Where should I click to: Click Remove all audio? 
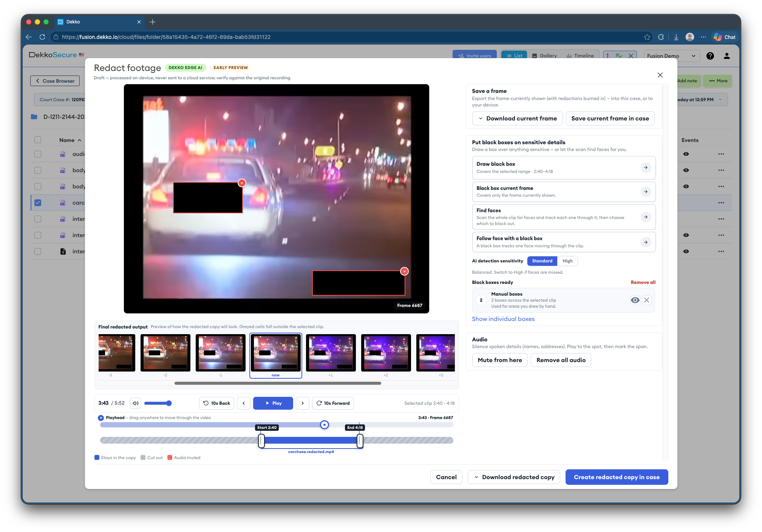click(x=561, y=360)
